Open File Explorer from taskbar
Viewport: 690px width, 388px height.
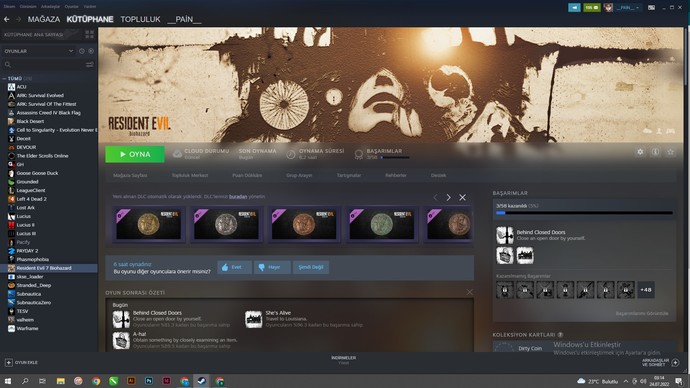click(60, 381)
